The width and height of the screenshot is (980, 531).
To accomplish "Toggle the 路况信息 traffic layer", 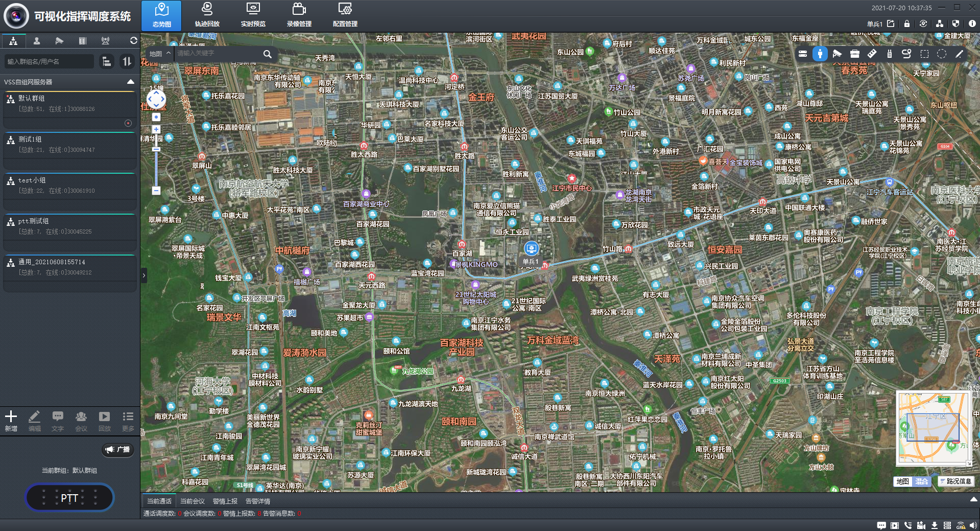I will coord(955,481).
